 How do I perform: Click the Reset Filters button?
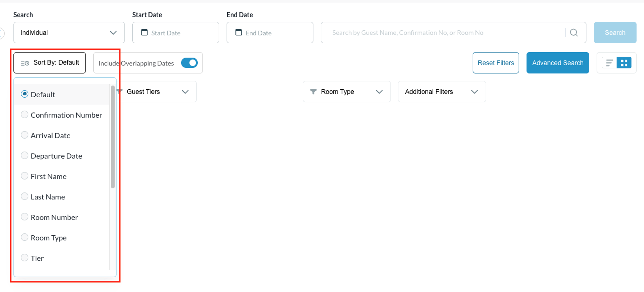tap(496, 63)
